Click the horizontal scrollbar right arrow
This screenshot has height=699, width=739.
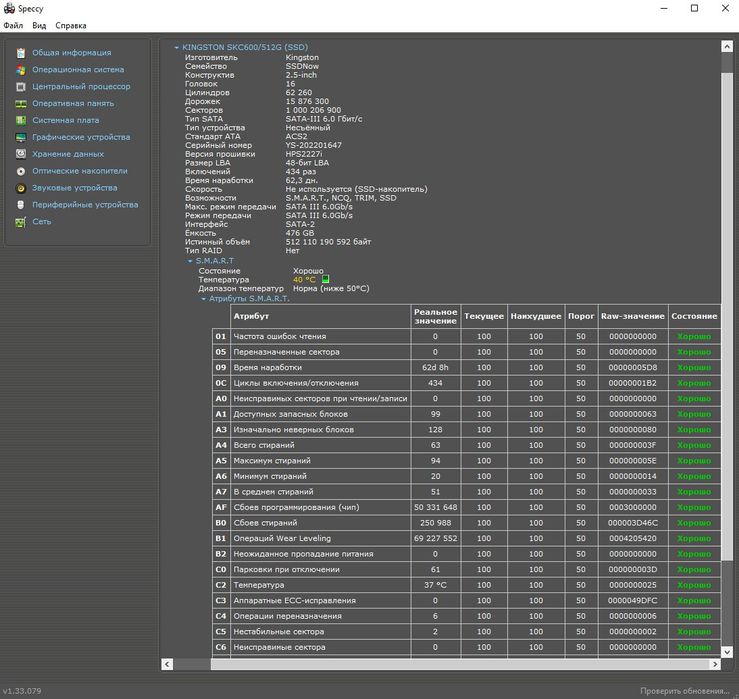coord(715,664)
